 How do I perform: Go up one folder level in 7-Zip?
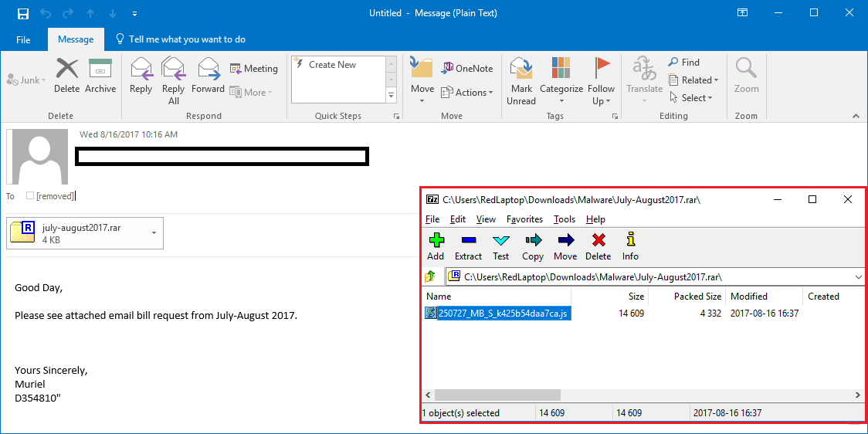point(430,276)
